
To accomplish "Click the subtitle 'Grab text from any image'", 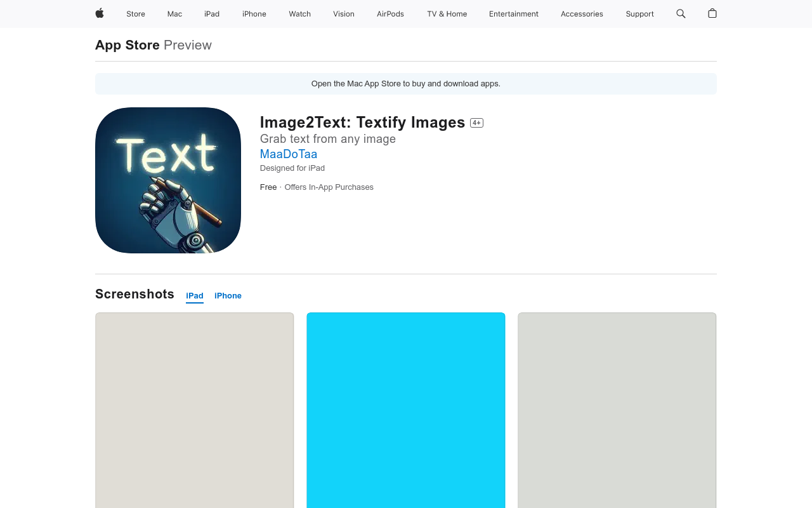I will 328,139.
